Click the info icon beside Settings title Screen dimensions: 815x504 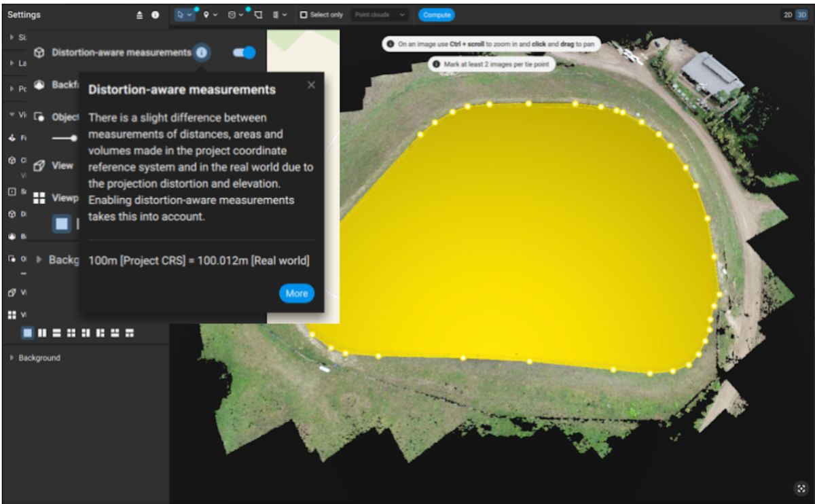click(155, 14)
